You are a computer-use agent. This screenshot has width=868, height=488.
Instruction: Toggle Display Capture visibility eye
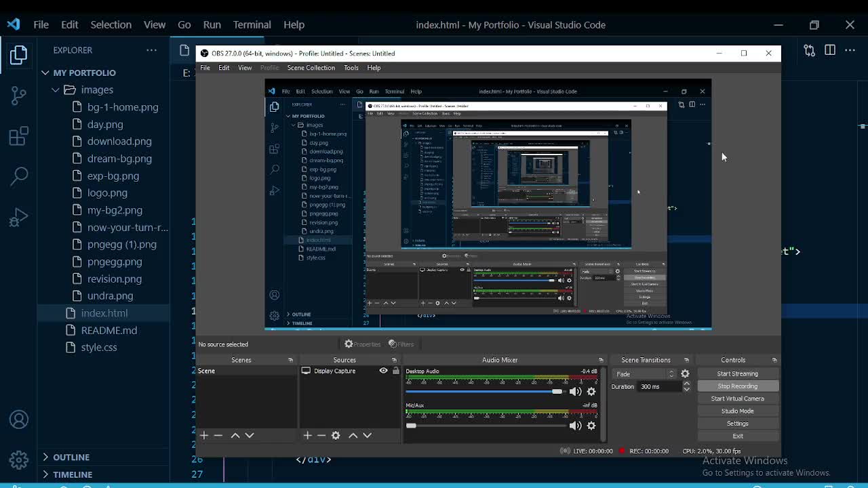tap(383, 371)
